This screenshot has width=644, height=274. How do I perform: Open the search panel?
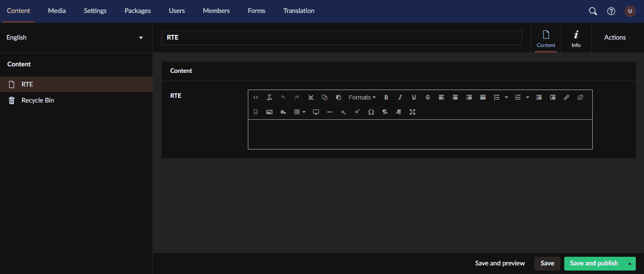click(593, 11)
